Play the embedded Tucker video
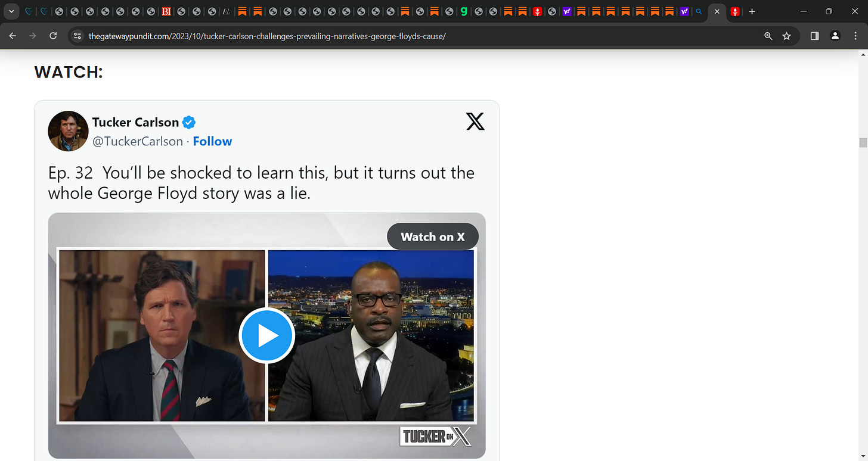868x461 pixels. coord(266,335)
